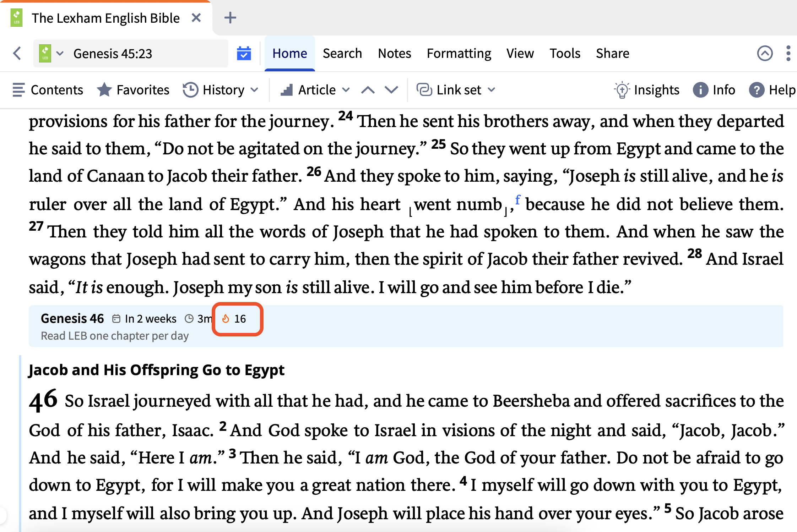
Task: Open the reading plan calendar icon
Action: [244, 54]
